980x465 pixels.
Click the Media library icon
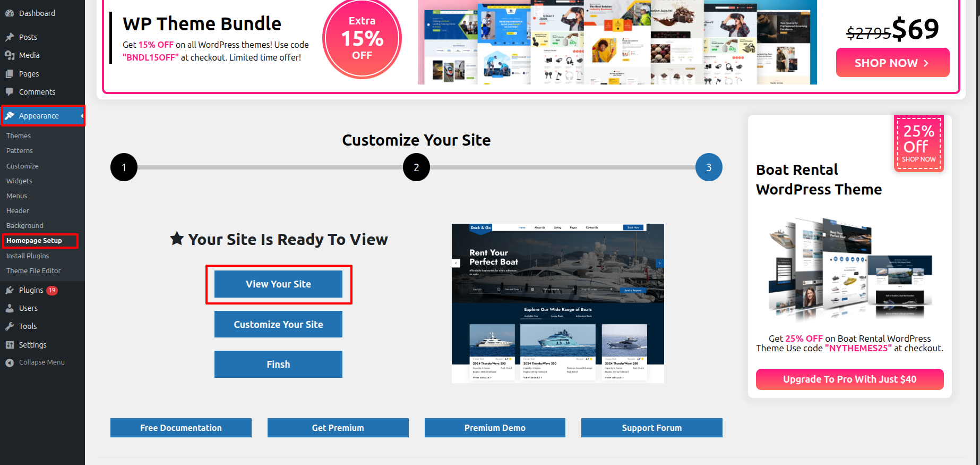click(x=10, y=55)
